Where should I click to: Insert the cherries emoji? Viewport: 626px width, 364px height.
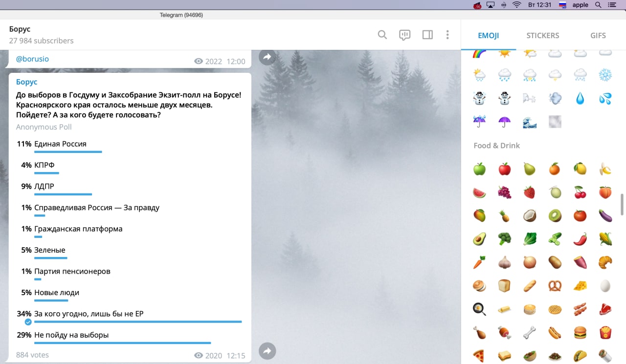click(580, 193)
